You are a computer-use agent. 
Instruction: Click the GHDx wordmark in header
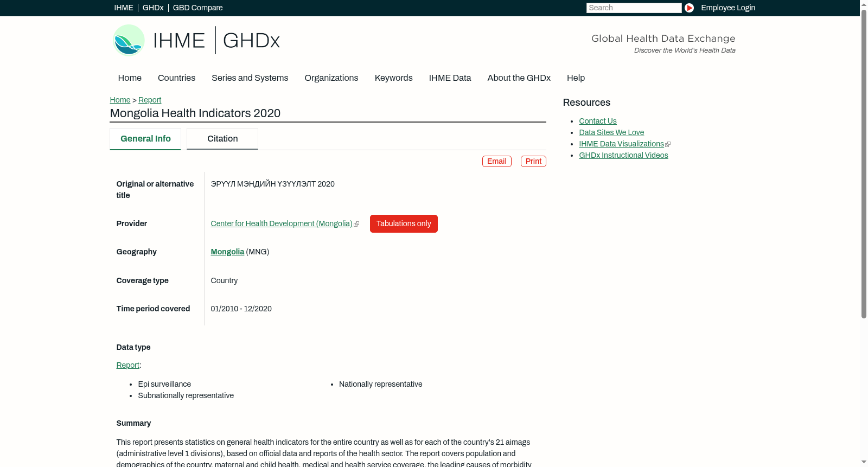click(x=251, y=41)
